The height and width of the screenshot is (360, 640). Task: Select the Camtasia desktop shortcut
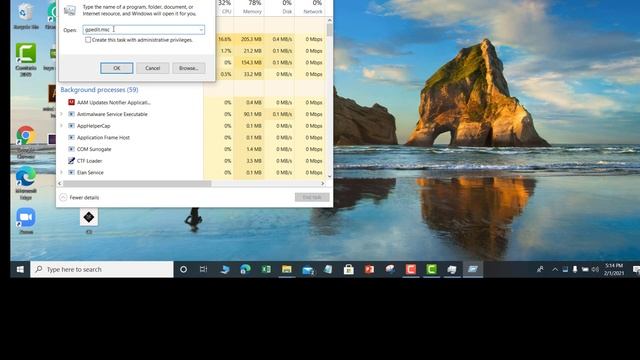[26, 60]
